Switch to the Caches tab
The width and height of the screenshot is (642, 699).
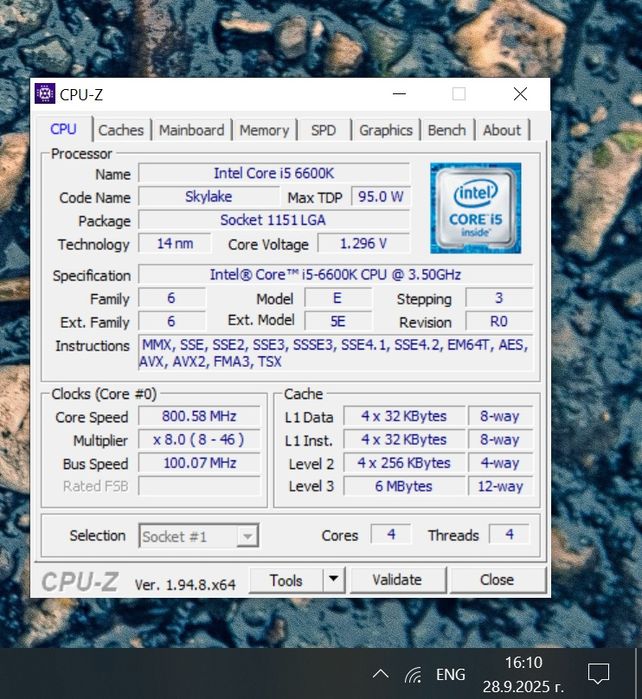[x=121, y=130]
